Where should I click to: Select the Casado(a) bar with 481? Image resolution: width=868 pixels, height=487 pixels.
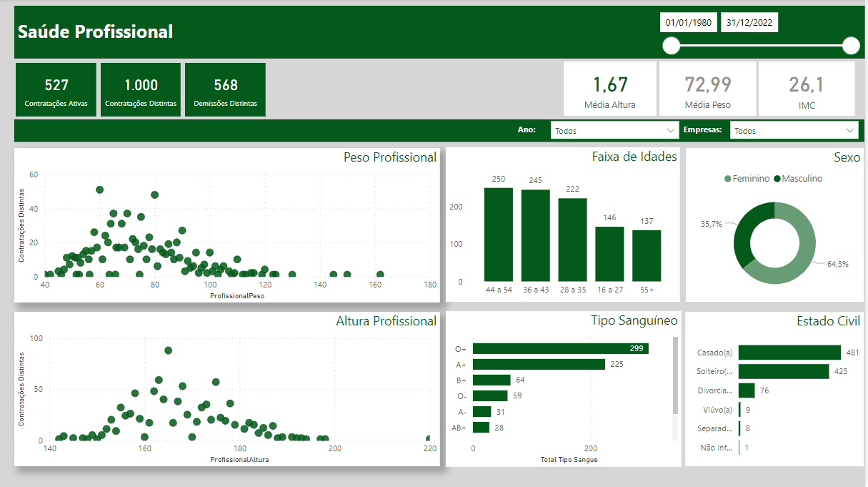[789, 353]
